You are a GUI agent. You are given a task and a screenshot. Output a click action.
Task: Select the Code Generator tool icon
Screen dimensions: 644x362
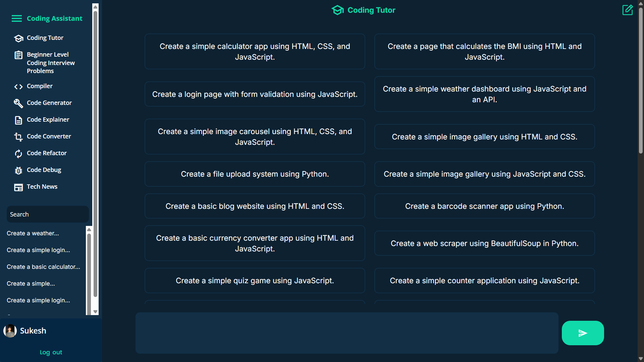coord(18,103)
